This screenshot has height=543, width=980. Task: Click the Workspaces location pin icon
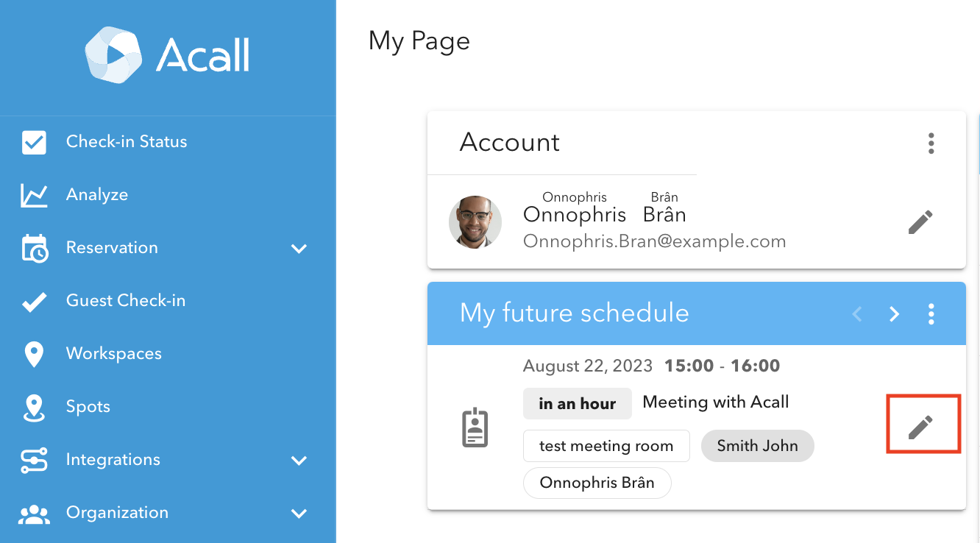pos(34,353)
